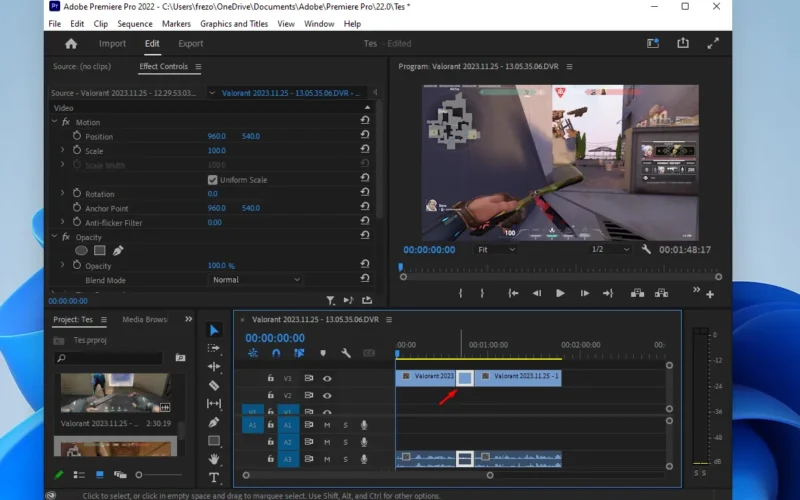Screen dimensions: 800x500
Task: Switch Project panel to icon view
Action: [x=99, y=475]
